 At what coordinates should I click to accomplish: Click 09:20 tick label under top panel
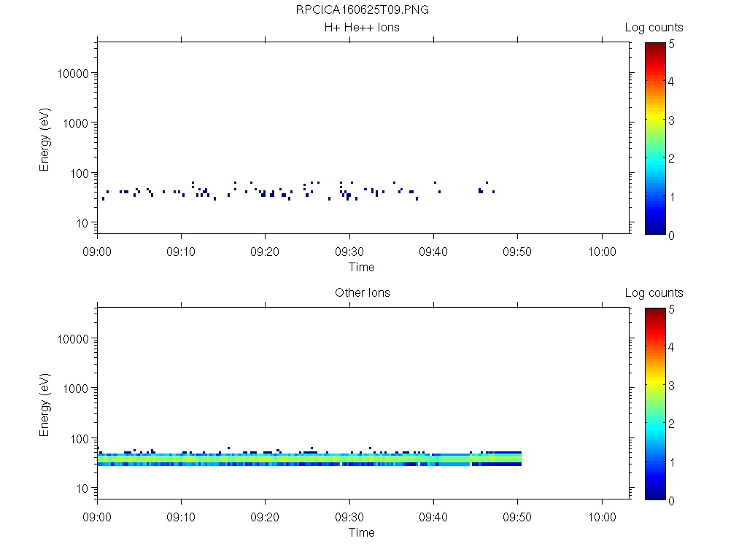[265, 252]
